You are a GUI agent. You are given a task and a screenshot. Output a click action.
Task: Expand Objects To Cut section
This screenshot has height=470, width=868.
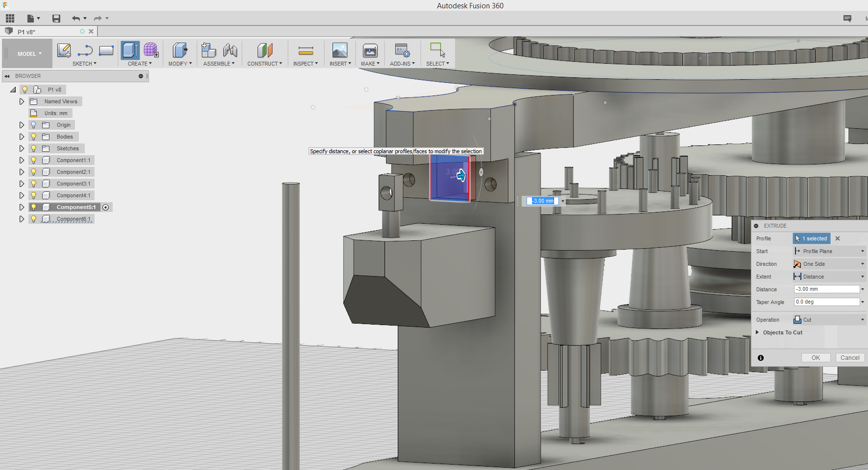coord(757,332)
